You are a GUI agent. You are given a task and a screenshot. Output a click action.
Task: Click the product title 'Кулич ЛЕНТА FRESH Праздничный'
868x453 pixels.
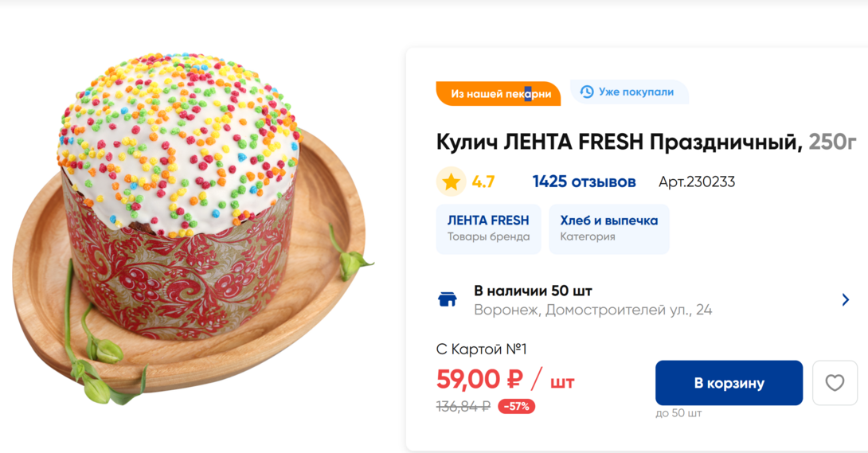(619, 143)
